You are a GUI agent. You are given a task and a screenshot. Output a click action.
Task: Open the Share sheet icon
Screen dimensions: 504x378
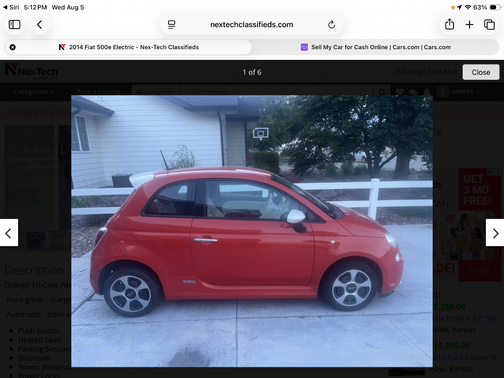[x=449, y=24]
